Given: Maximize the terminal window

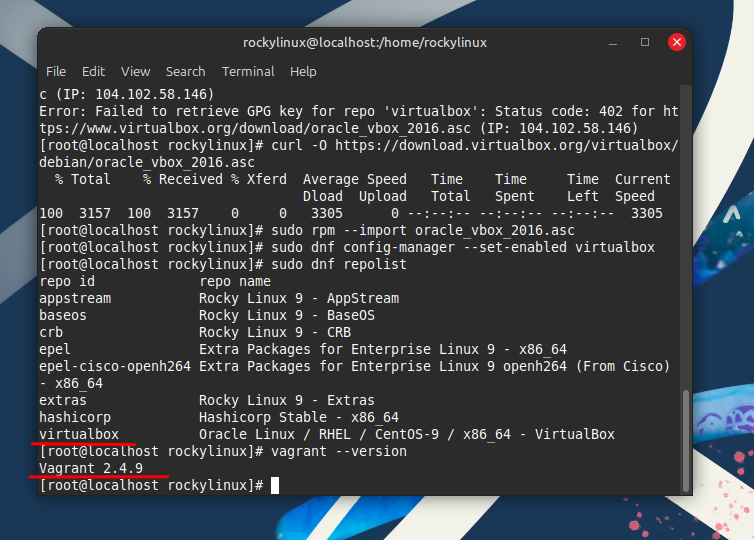Looking at the screenshot, I should [x=645, y=42].
